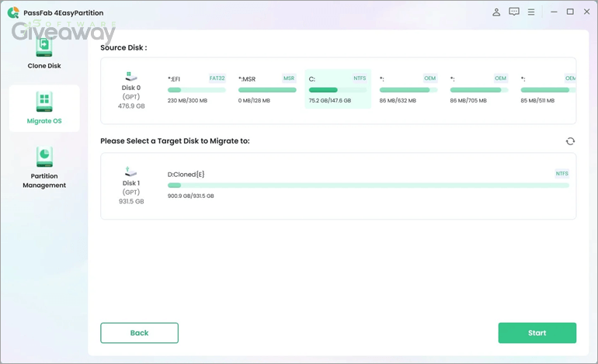Click the D:Cloned{E} usage bar
This screenshot has height=364, width=598.
[x=368, y=185]
